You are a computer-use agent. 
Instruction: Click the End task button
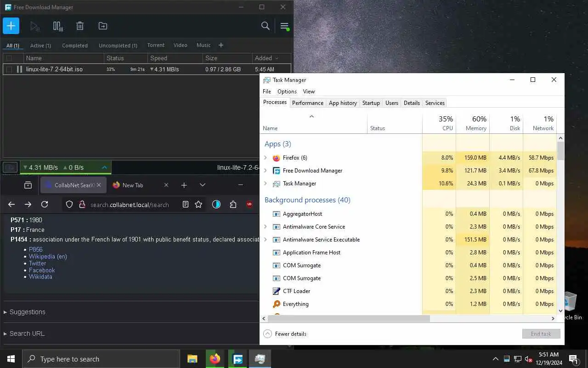pyautogui.click(x=541, y=334)
